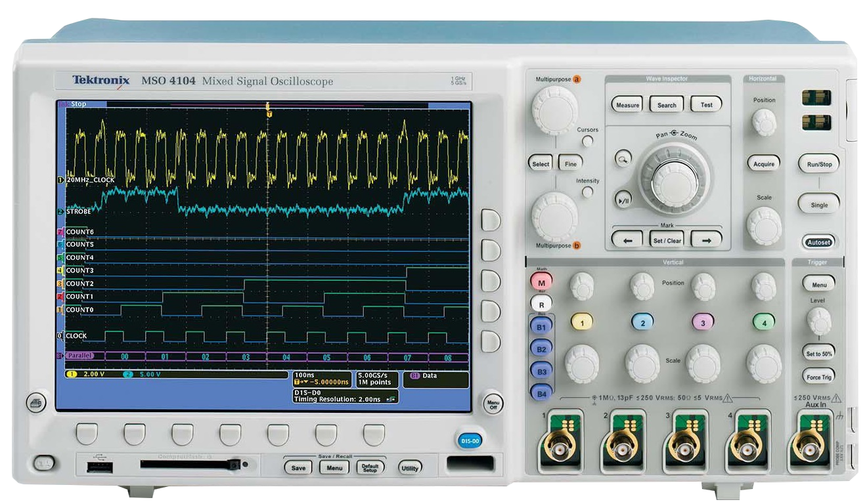Enable bus B3
Viewport: 867px width, 504px height.
tap(542, 371)
